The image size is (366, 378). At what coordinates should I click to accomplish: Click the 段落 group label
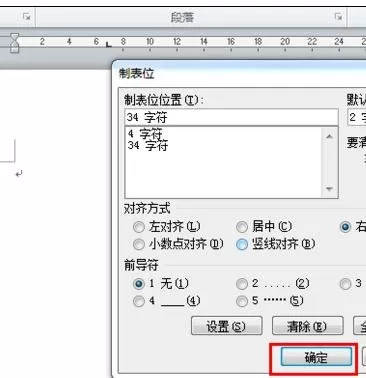click(x=182, y=17)
